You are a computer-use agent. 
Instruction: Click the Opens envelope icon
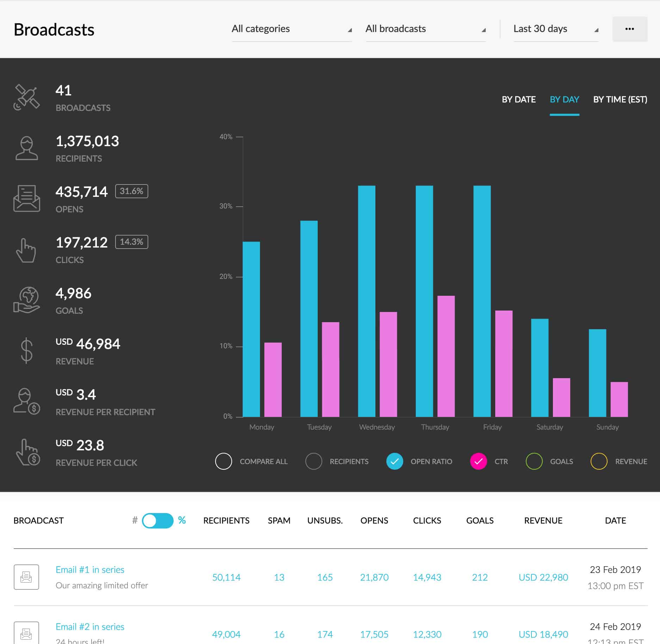point(26,199)
